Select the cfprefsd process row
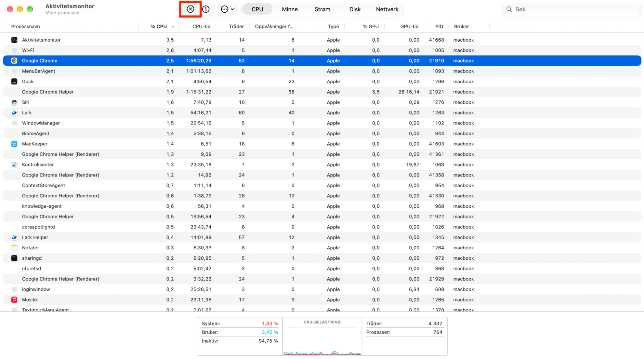644x359 pixels. pos(322,268)
